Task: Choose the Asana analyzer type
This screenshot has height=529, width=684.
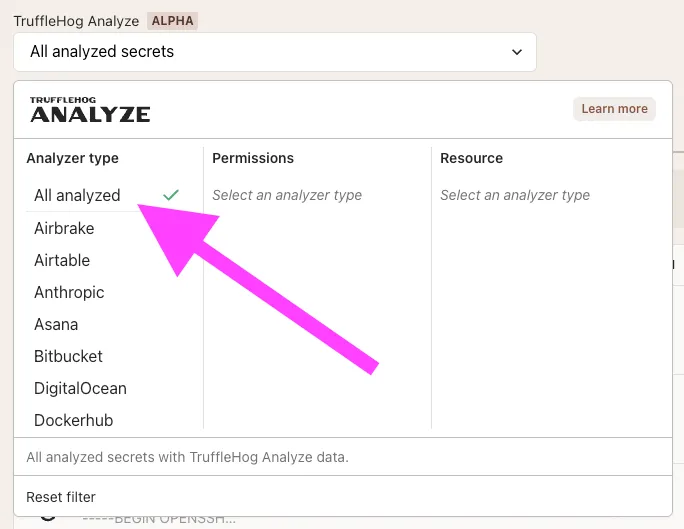Action: click(x=56, y=324)
